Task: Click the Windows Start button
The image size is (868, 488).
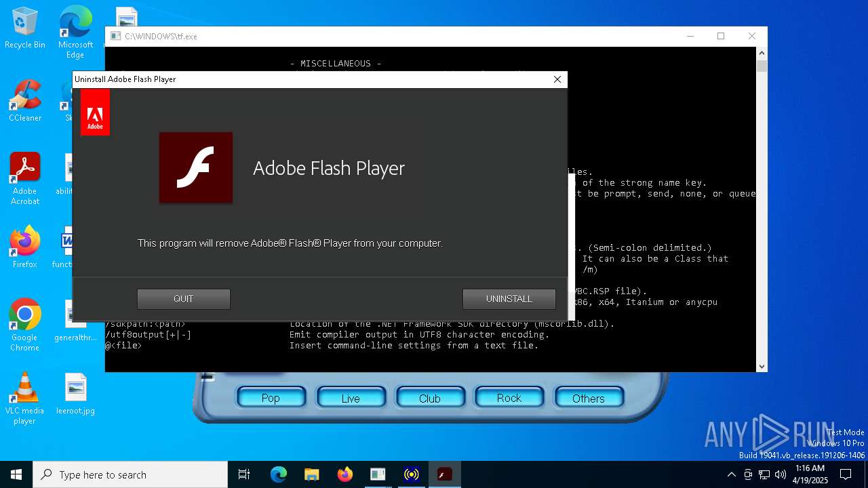Action: tap(16, 474)
